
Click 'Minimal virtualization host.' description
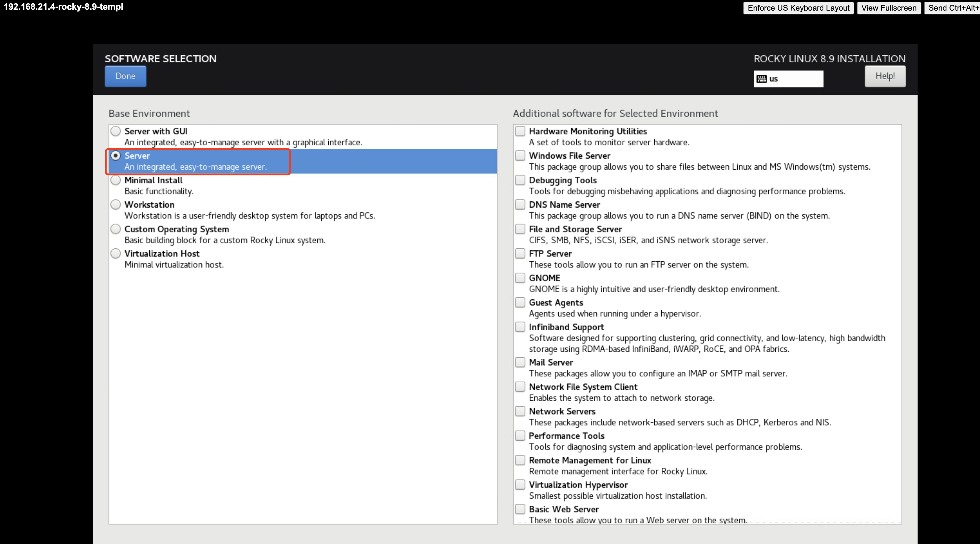174,265
